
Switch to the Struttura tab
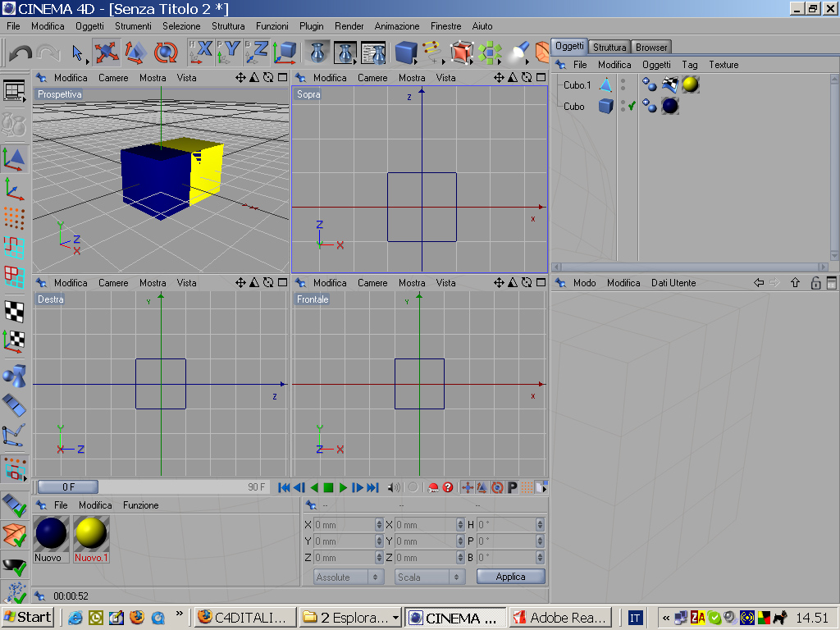[x=609, y=47]
